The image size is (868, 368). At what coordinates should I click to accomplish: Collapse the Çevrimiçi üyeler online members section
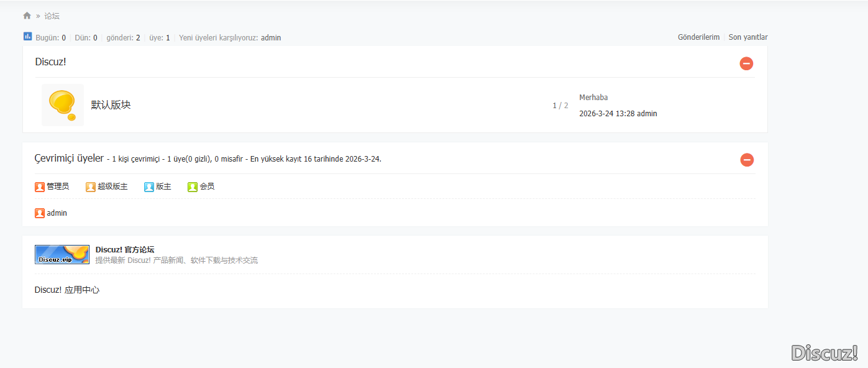[x=747, y=160]
